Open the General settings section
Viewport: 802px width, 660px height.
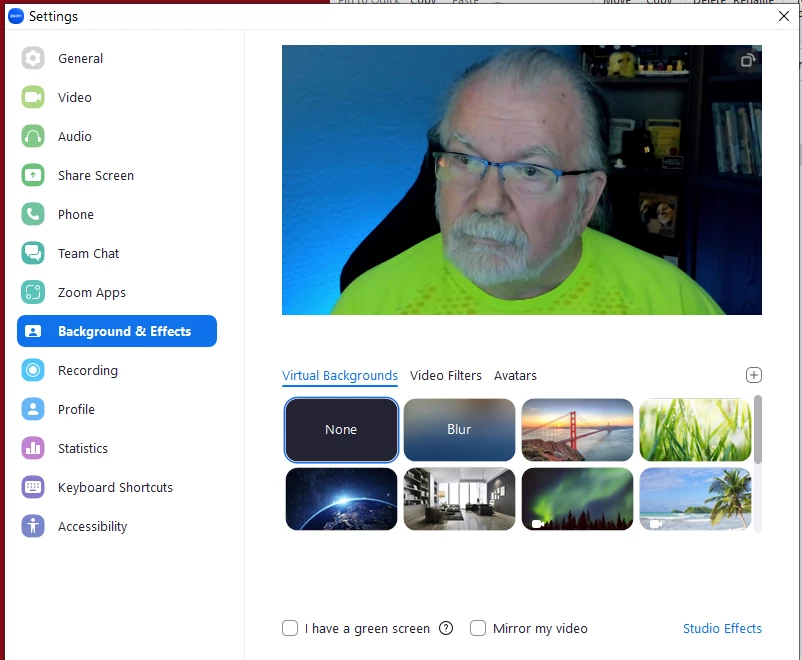[117, 58]
